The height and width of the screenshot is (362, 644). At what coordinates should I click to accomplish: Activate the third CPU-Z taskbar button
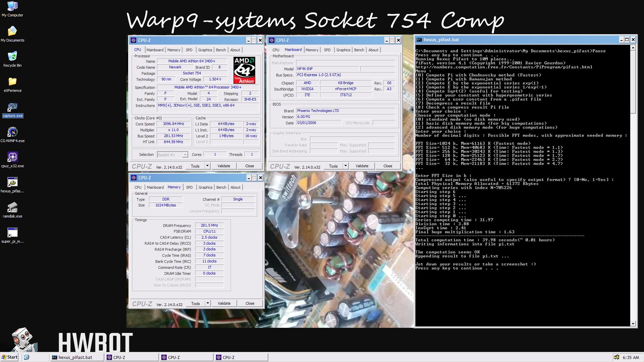tap(241, 357)
